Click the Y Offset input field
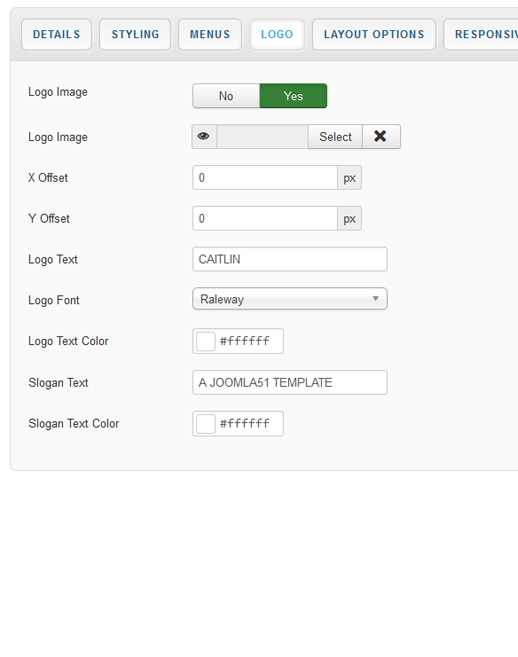Image resolution: width=518 pixels, height=657 pixels. [x=265, y=218]
